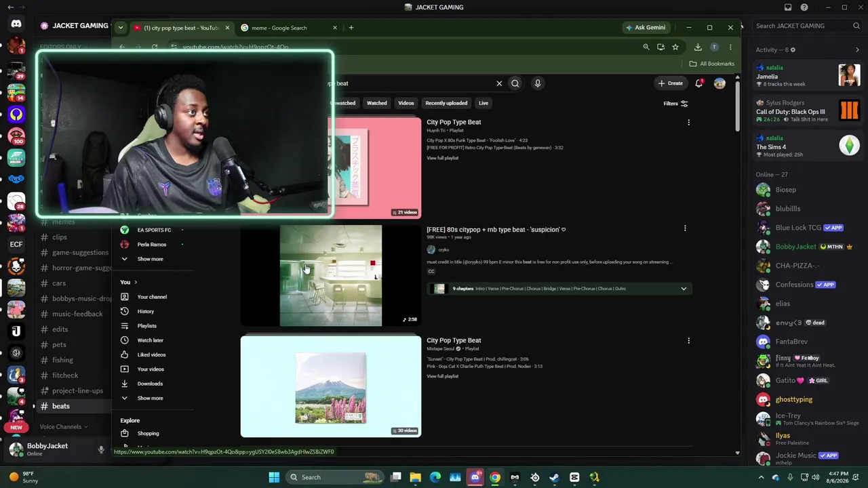Open a new Chrome tab
The height and width of the screenshot is (488, 868).
point(351,28)
